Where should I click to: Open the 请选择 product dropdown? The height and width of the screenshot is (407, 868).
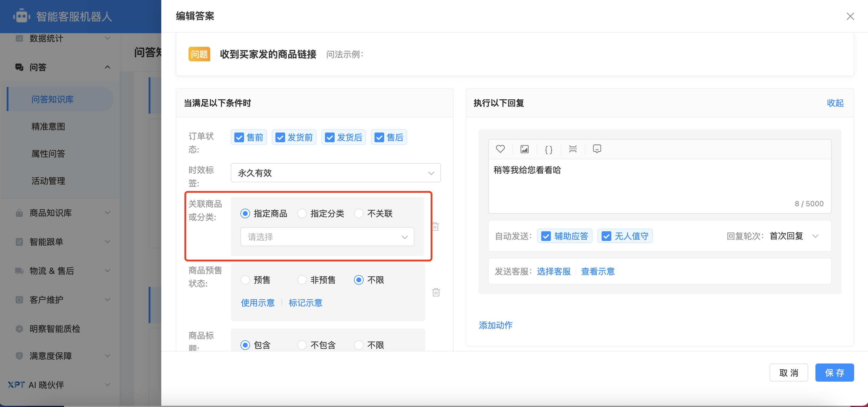(327, 237)
